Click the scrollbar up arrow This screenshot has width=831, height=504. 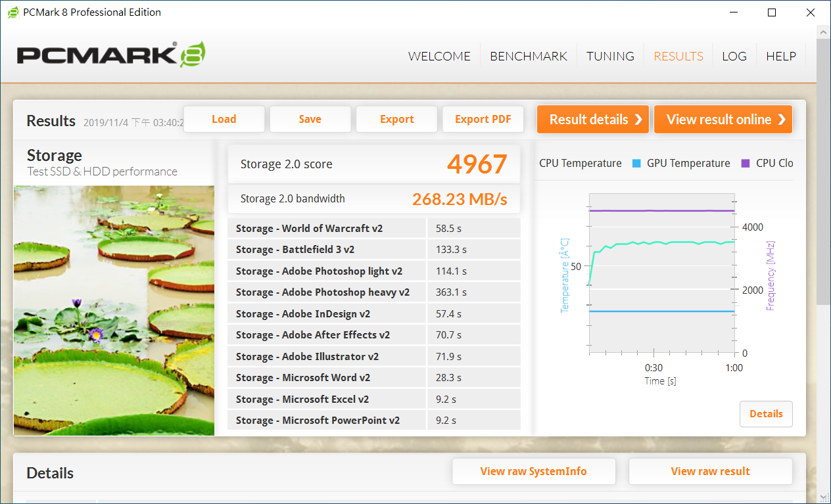point(824,32)
